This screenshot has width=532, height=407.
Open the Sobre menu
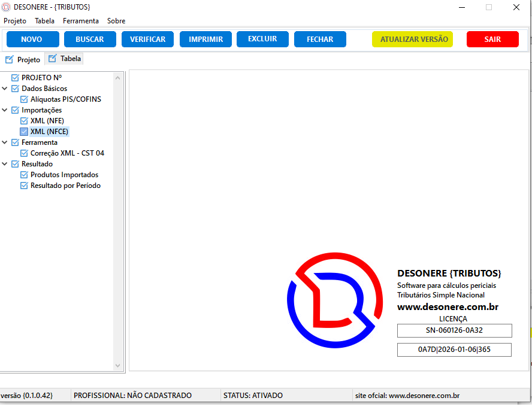[x=116, y=21]
